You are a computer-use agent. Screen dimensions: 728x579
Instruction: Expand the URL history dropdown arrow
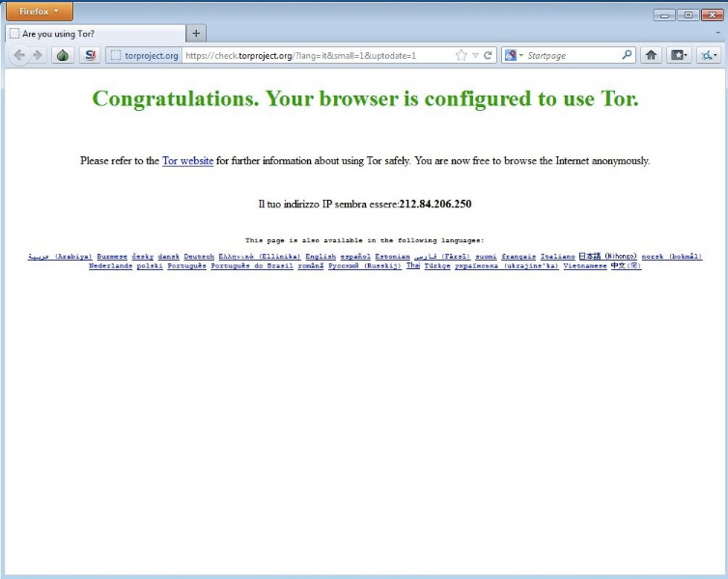tap(475, 56)
